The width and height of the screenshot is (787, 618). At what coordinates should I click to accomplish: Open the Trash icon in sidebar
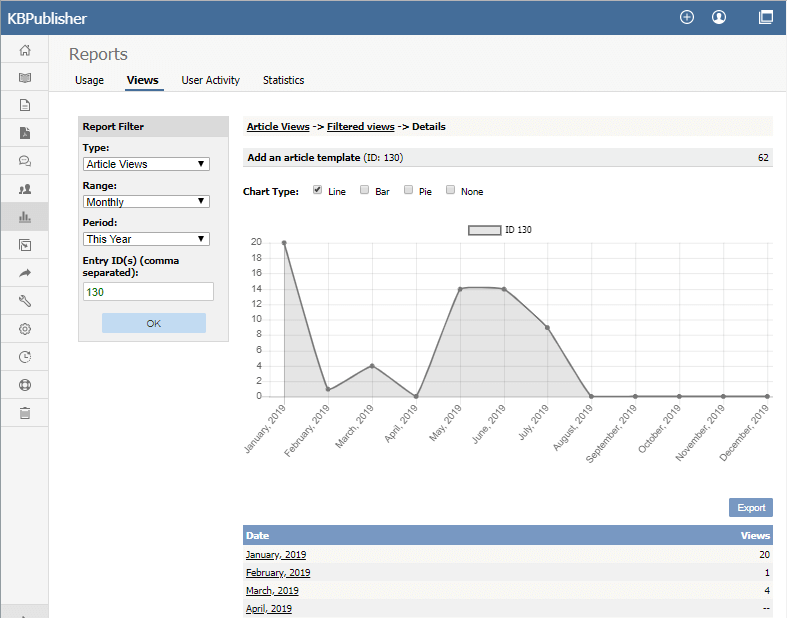tap(25, 413)
